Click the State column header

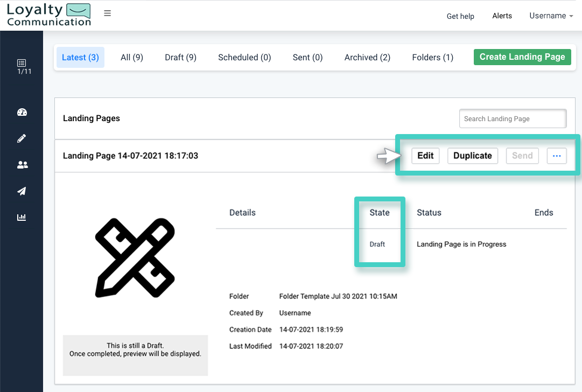tap(380, 213)
